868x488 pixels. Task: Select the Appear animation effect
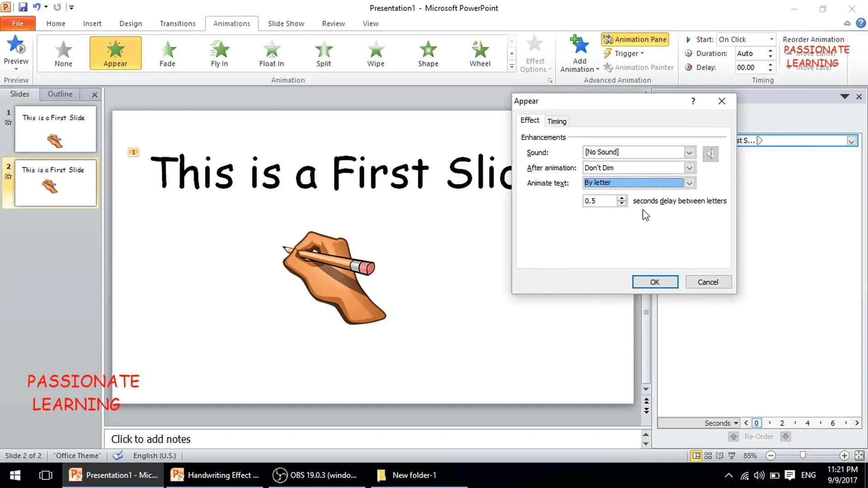(x=115, y=53)
